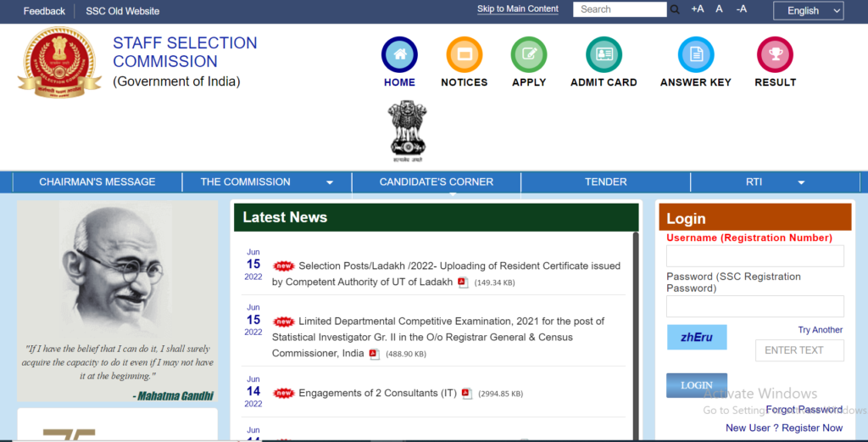
Task: Open the Notices icon
Action: [x=464, y=54]
